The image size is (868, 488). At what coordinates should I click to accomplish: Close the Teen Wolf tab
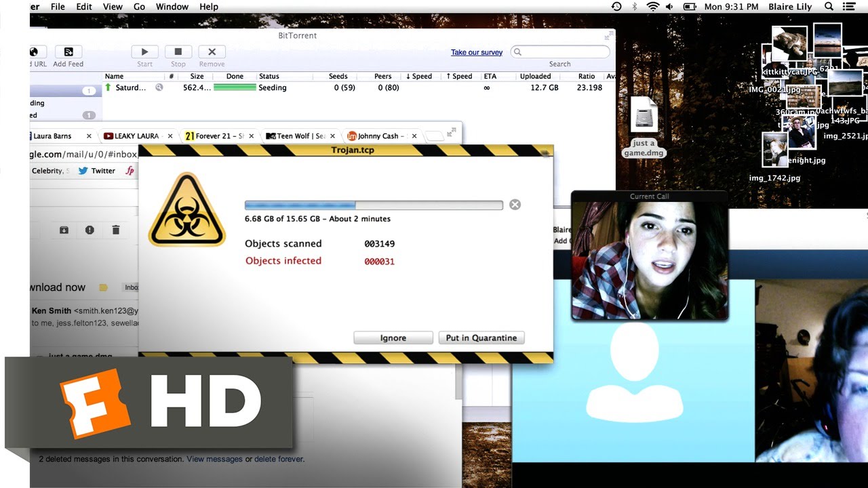332,136
